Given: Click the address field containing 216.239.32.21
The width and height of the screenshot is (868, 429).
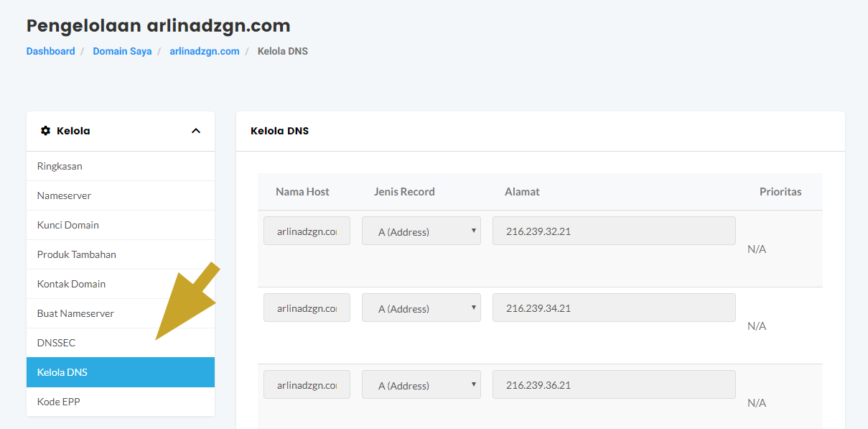Looking at the screenshot, I should click(614, 231).
